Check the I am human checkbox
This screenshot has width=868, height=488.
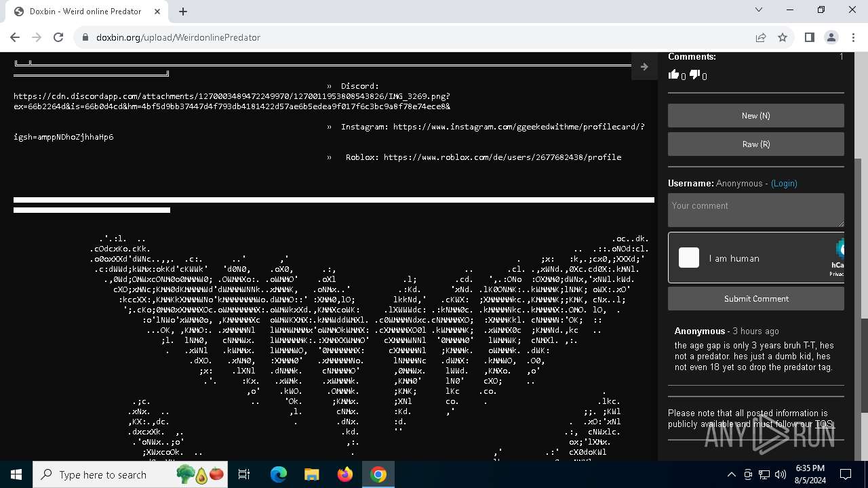tap(689, 258)
